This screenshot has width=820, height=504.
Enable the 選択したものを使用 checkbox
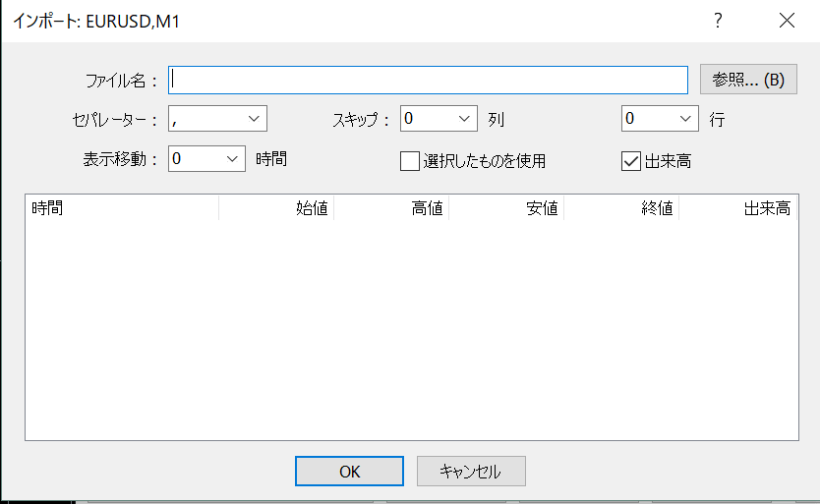click(409, 161)
